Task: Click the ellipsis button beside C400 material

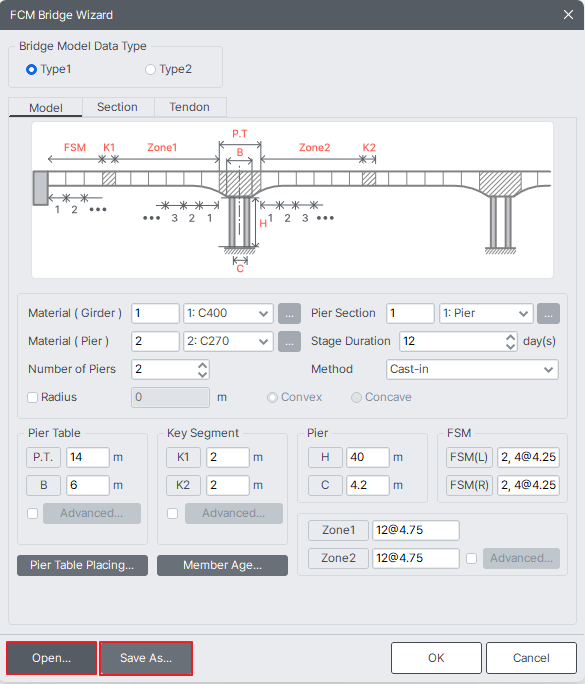Action: click(x=289, y=314)
